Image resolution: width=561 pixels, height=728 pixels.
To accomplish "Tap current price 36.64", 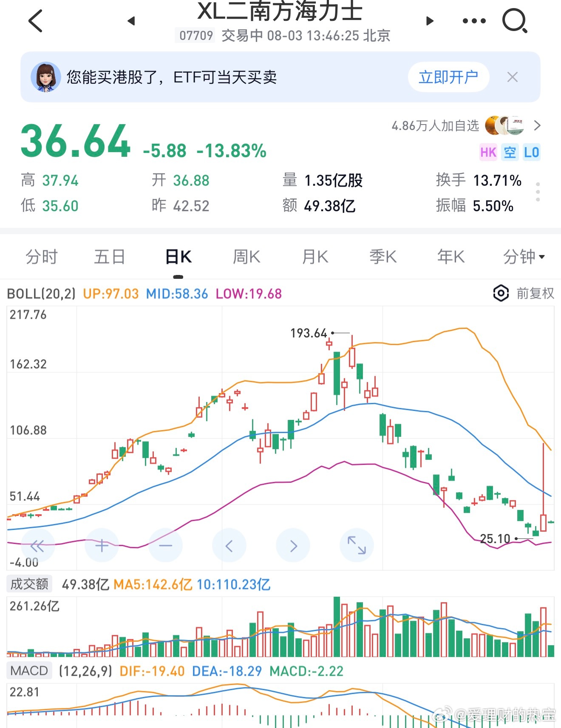I will coord(75,142).
